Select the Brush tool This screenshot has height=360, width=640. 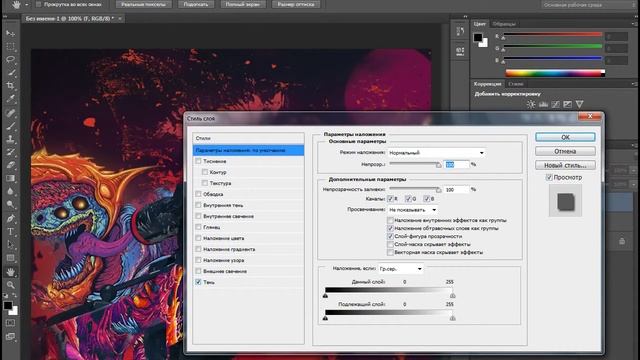(x=10, y=126)
